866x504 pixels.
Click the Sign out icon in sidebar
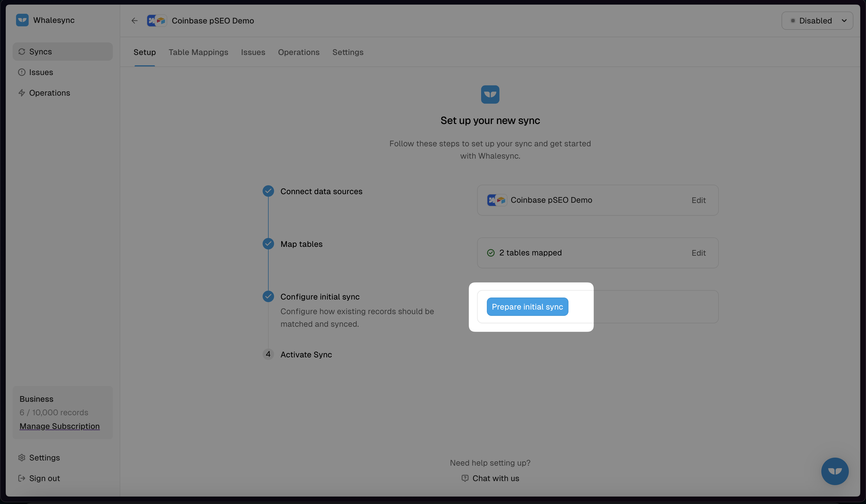coord(21,478)
